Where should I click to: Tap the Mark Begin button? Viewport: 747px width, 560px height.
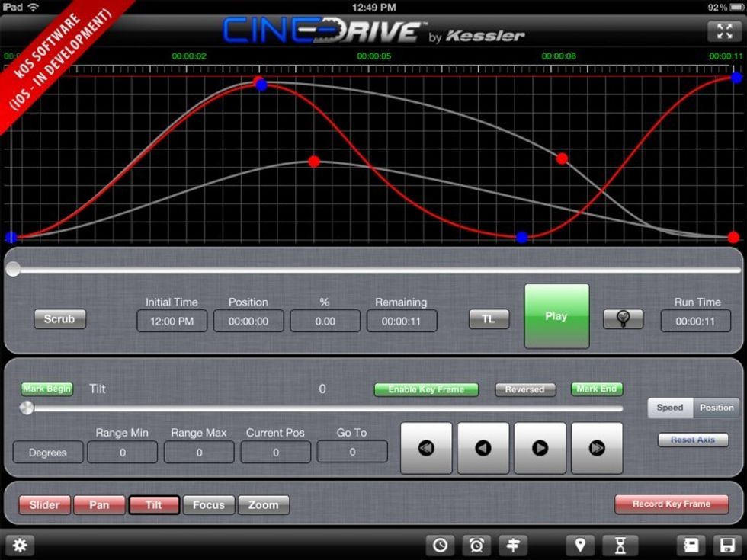click(46, 389)
